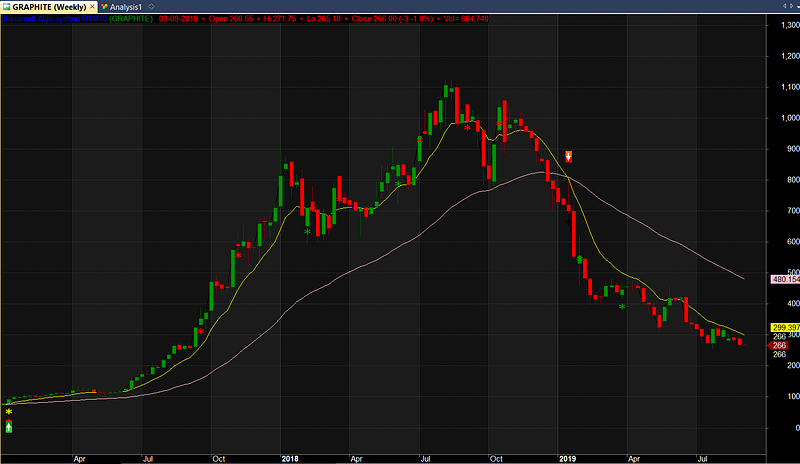Screen dimensions: 800x464
Task: Click the 700 price level on the axis
Action: 793,211
